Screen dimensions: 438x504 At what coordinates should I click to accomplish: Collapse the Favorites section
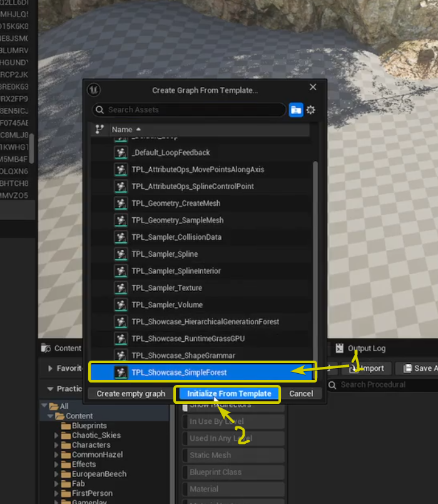coord(50,369)
